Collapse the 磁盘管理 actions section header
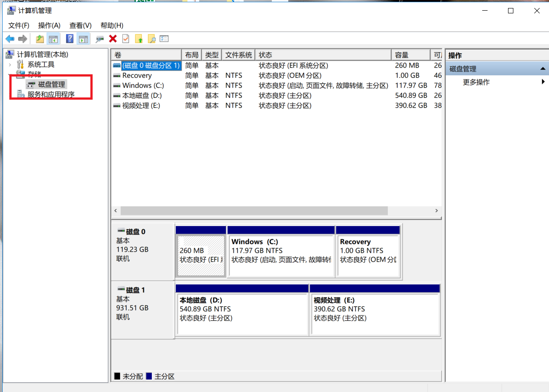 pyautogui.click(x=542, y=69)
